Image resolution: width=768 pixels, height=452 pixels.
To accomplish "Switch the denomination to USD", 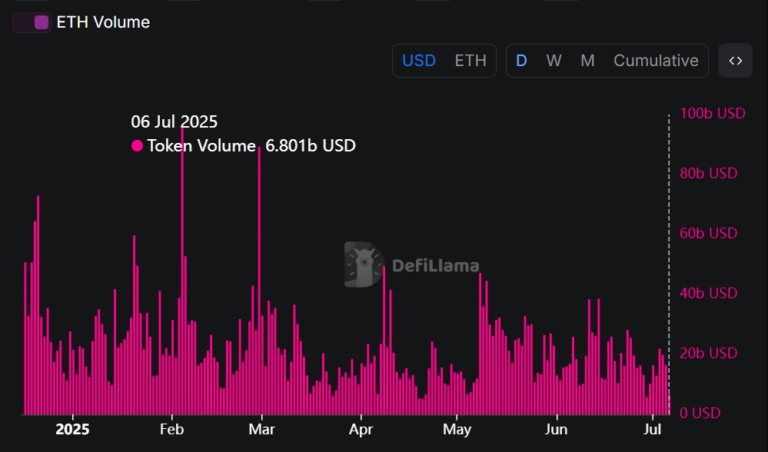I will [x=419, y=61].
